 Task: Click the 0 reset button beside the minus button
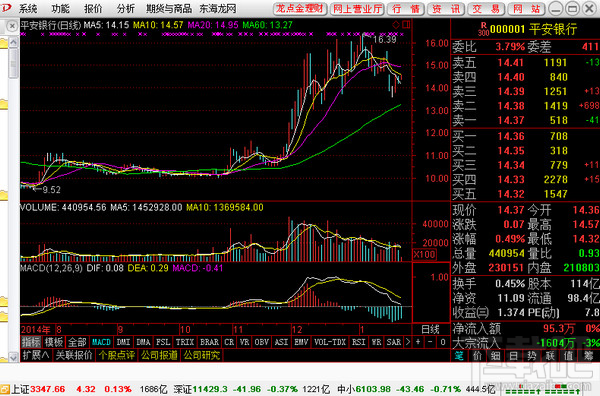click(x=443, y=342)
